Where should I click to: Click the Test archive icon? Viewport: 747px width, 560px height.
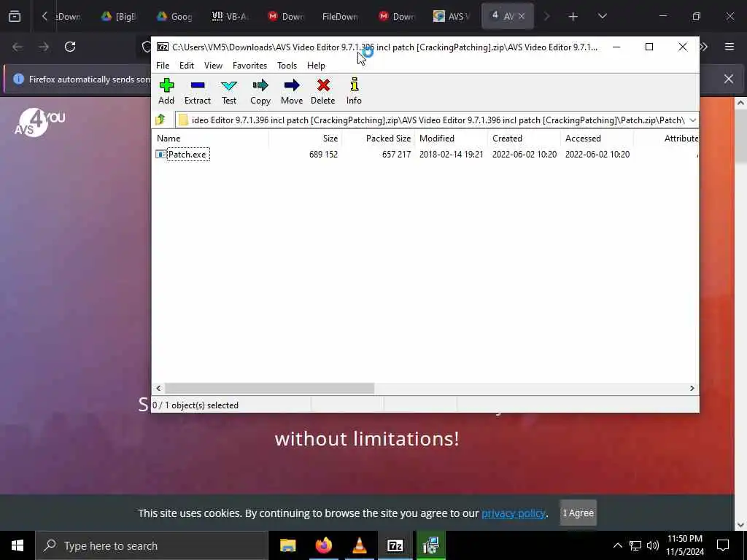[228, 91]
